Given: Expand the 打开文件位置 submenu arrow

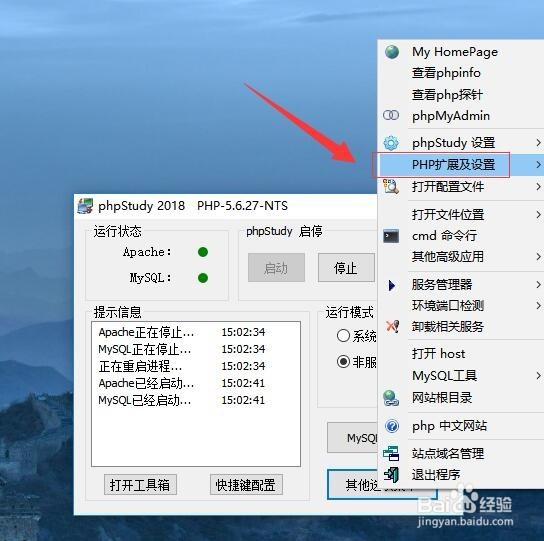Looking at the screenshot, I should pos(538,215).
